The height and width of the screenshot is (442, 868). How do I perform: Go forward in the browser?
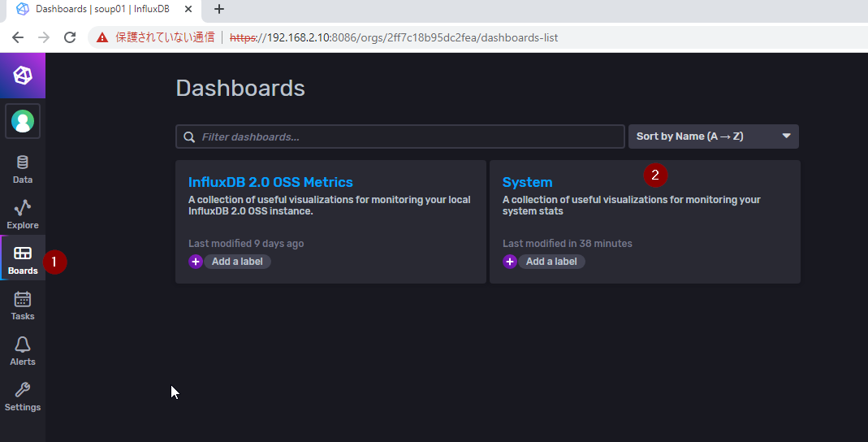tap(44, 37)
